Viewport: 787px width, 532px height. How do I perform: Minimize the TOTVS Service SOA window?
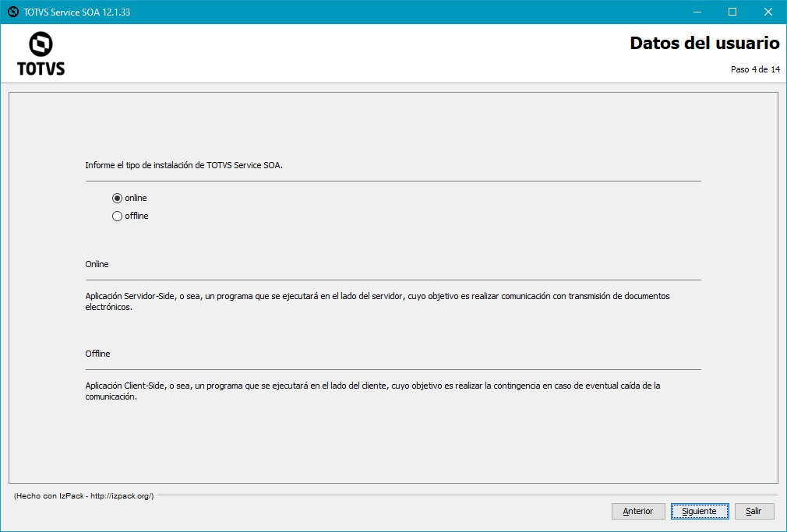(697, 12)
